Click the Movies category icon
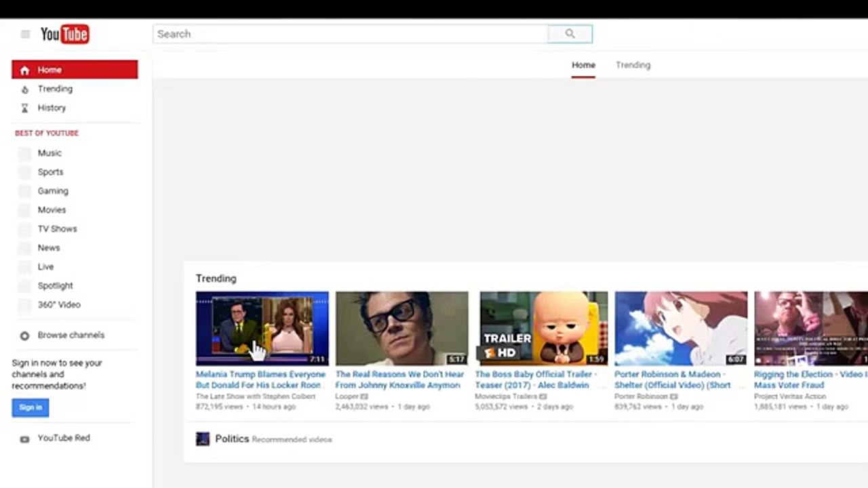Screen dimensions: 868x488 [x=24, y=210]
